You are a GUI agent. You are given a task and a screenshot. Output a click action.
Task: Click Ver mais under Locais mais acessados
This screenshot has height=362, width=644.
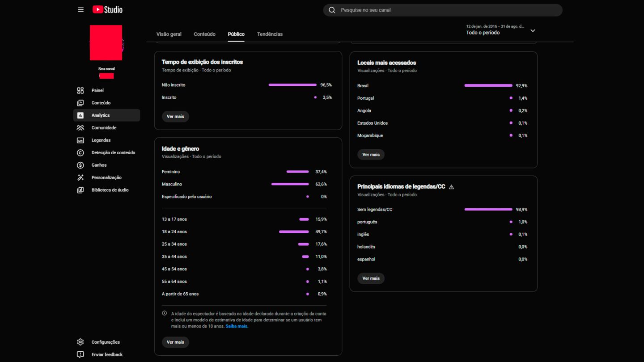point(371,155)
